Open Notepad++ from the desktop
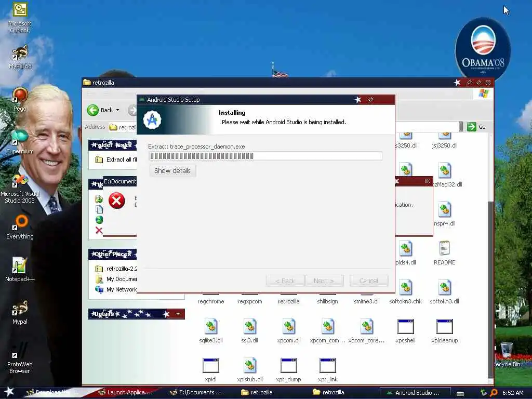532x399 pixels. 20,270
